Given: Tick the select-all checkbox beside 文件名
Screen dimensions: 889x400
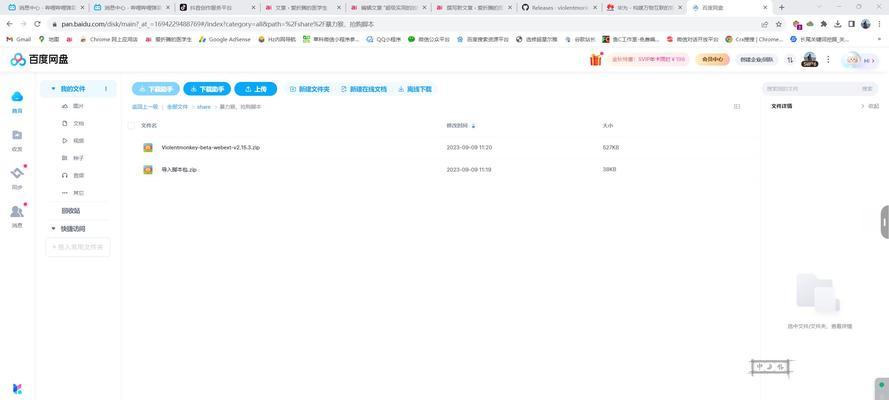Looking at the screenshot, I should coord(132,125).
